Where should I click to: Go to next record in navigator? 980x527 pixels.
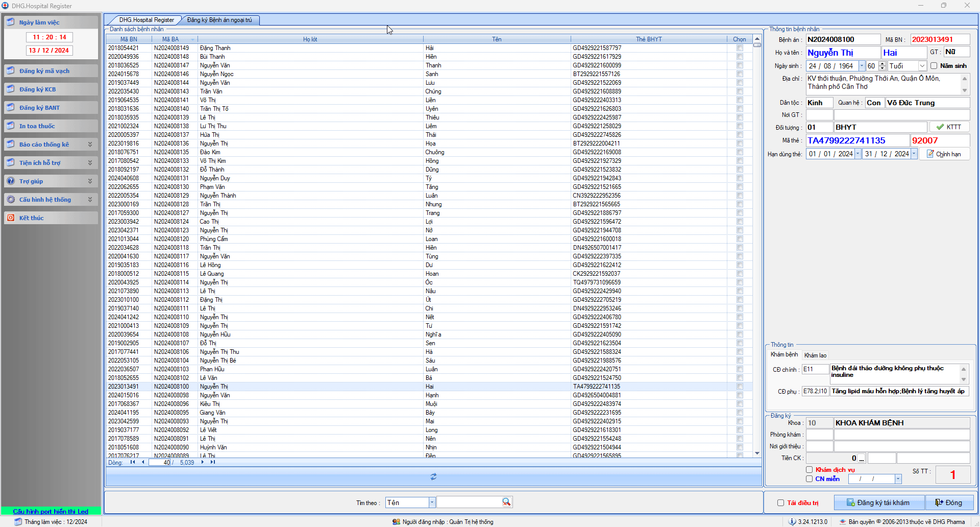tap(203, 462)
